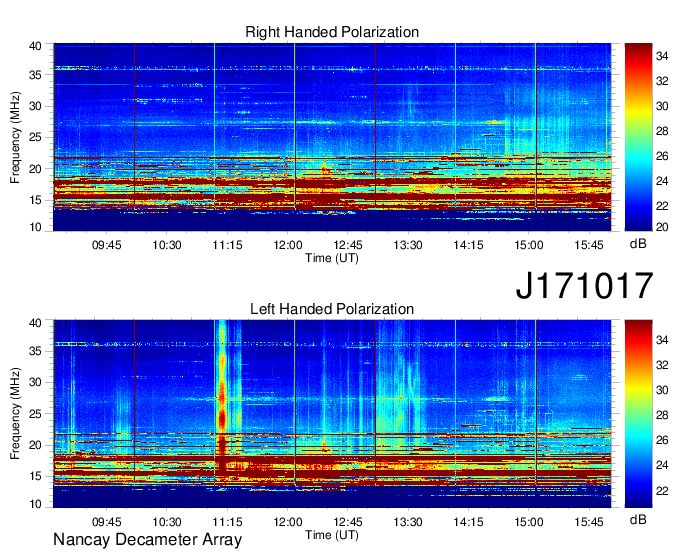
Task: Click the 35 MHz tick on Right Handed plot
Action: pos(35,75)
